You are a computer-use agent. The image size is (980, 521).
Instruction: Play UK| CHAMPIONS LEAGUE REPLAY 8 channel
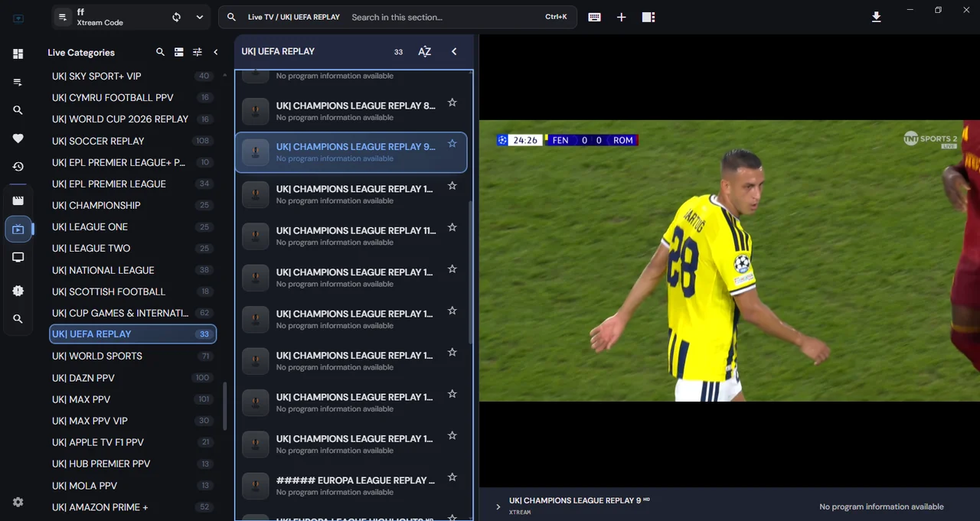[x=351, y=111]
